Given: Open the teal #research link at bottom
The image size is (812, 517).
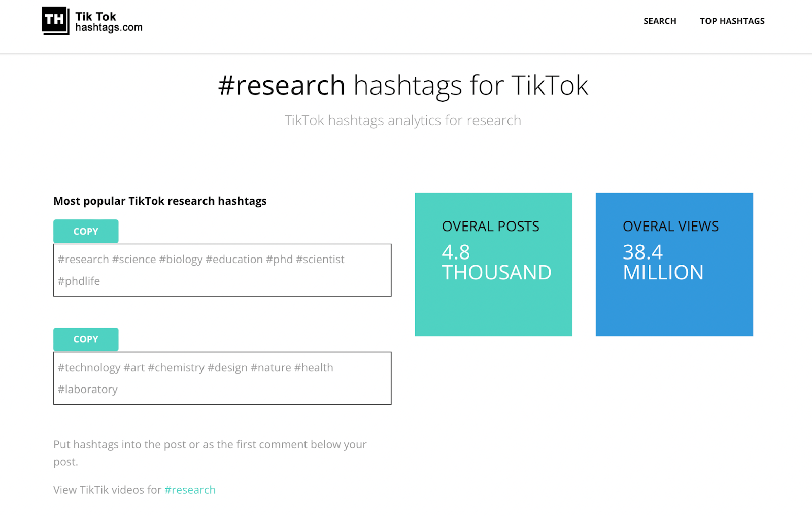Looking at the screenshot, I should coord(190,490).
